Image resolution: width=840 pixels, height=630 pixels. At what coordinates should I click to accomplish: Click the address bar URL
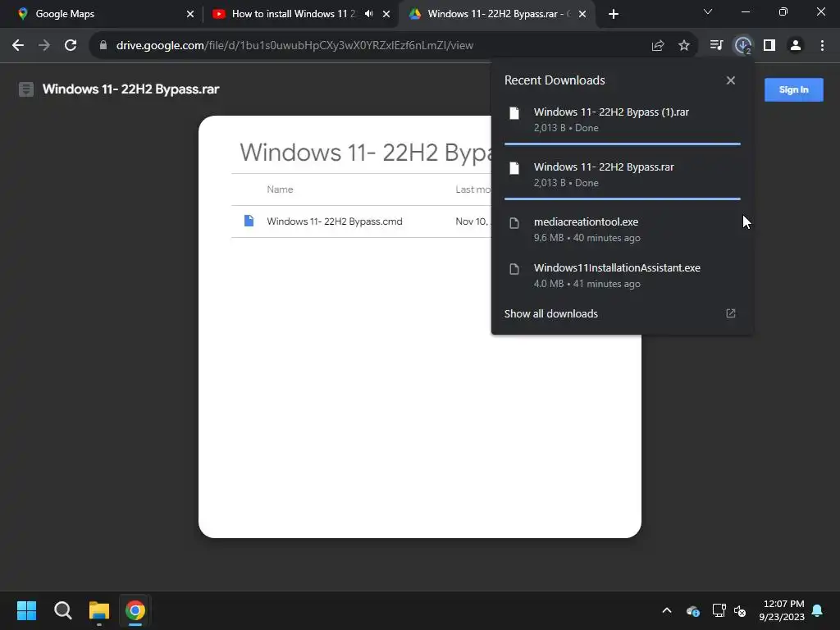click(x=294, y=46)
